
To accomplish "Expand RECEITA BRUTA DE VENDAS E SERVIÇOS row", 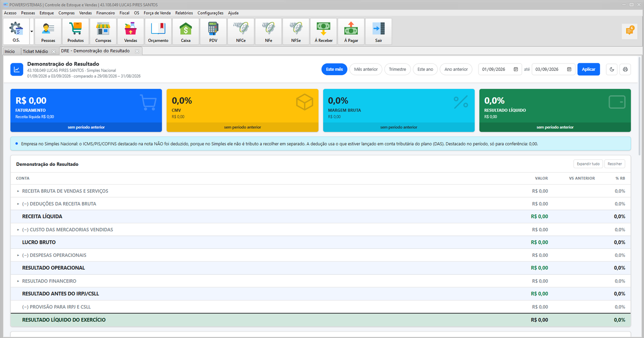I will 18,191.
